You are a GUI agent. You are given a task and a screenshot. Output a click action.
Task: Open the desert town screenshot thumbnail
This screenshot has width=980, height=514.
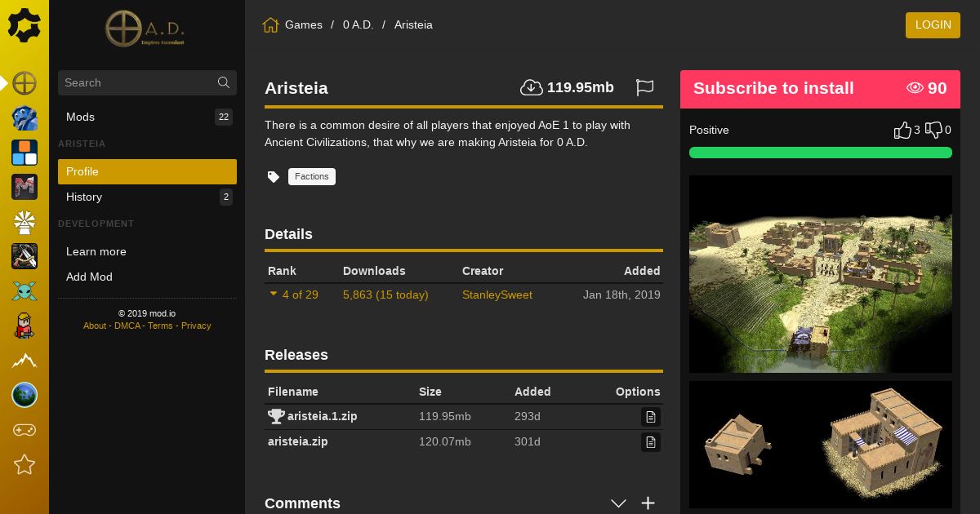(x=821, y=274)
